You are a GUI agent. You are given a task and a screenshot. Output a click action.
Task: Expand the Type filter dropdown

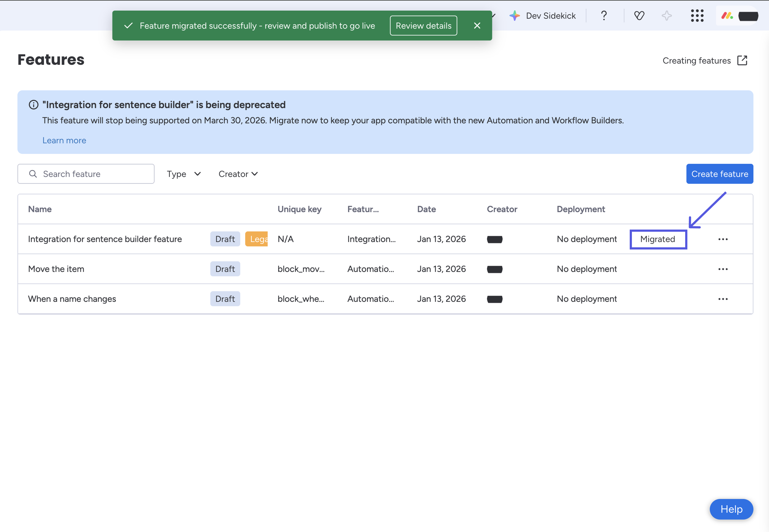click(x=184, y=174)
